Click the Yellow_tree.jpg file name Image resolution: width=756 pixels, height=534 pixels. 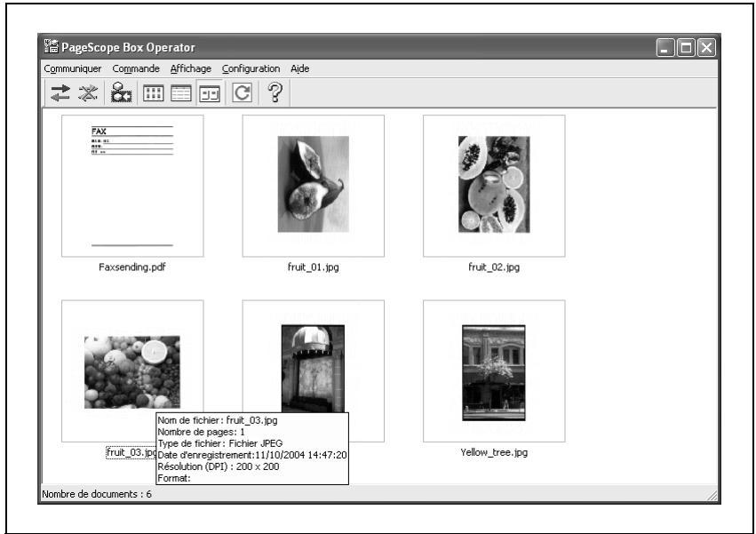[494, 452]
